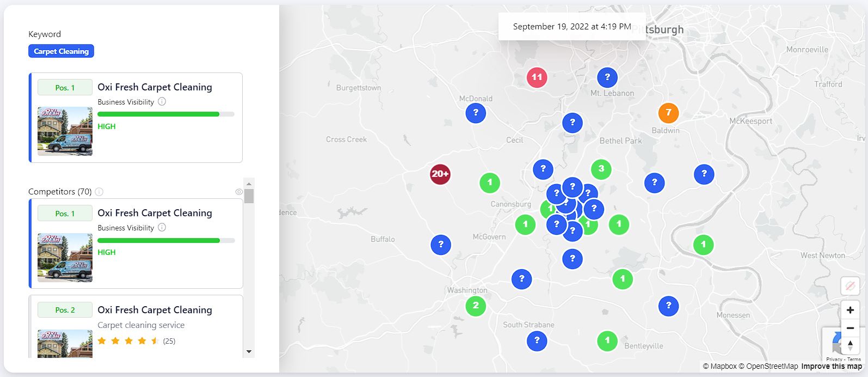This screenshot has height=377, width=868.
Task: Zoom in on the map
Action: [x=850, y=310]
